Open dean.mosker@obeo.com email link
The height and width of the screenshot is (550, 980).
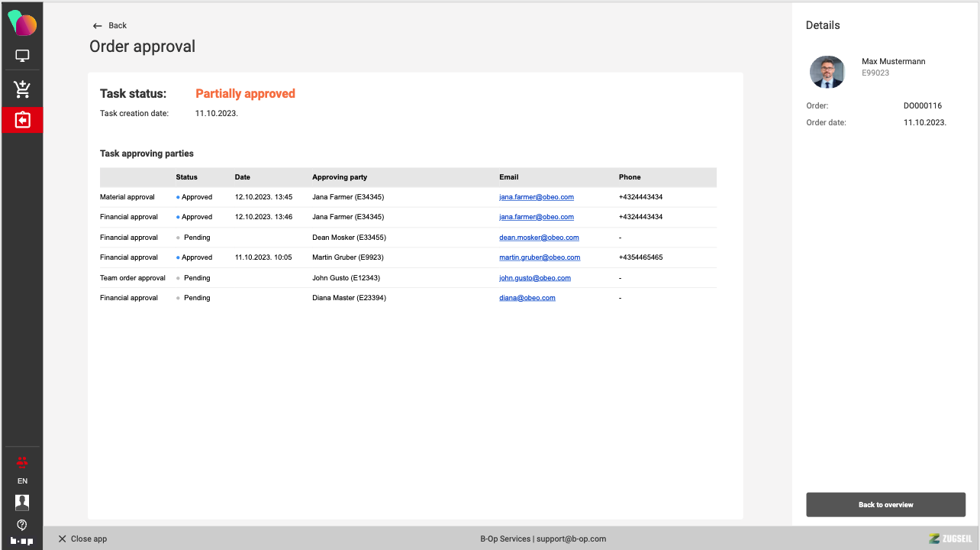pyautogui.click(x=539, y=238)
